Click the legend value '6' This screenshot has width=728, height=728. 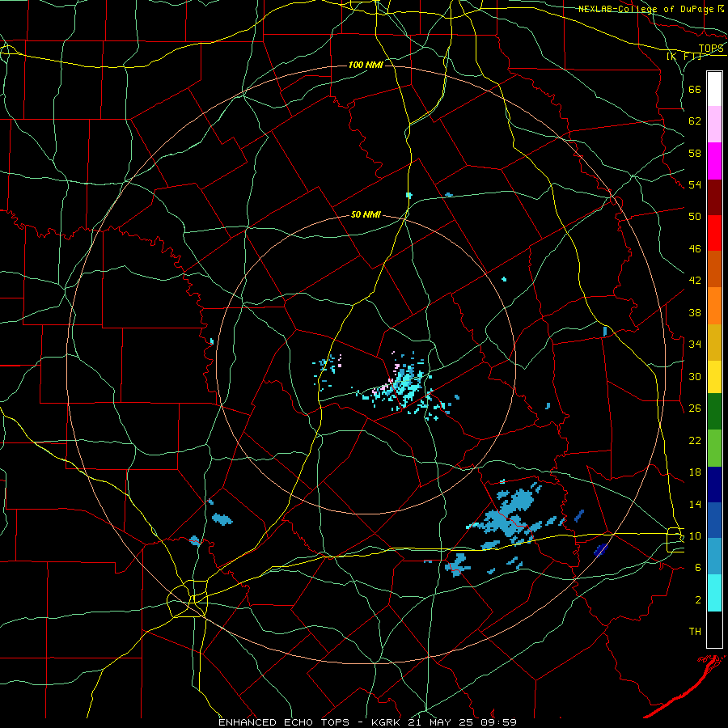tap(698, 568)
